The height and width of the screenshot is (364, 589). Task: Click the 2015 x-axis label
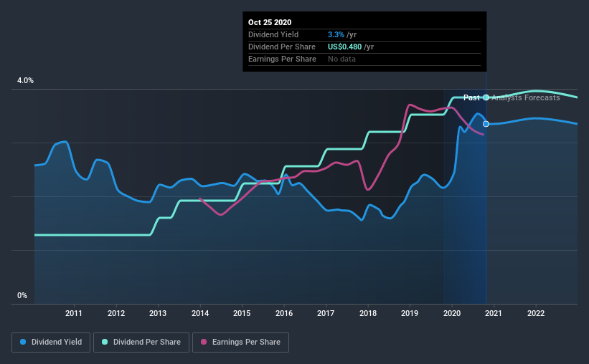(242, 313)
